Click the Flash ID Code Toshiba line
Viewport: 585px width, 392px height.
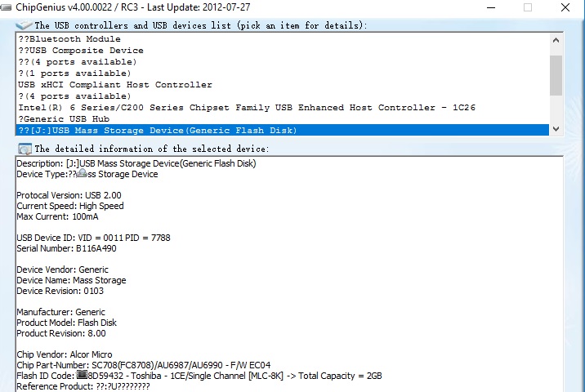tap(199, 376)
